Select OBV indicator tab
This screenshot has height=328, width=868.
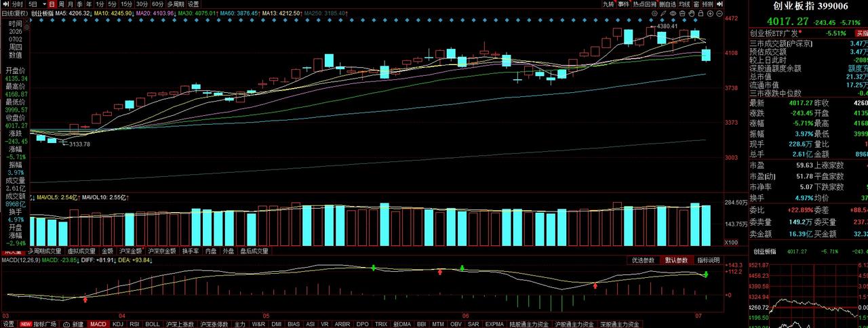(456, 324)
